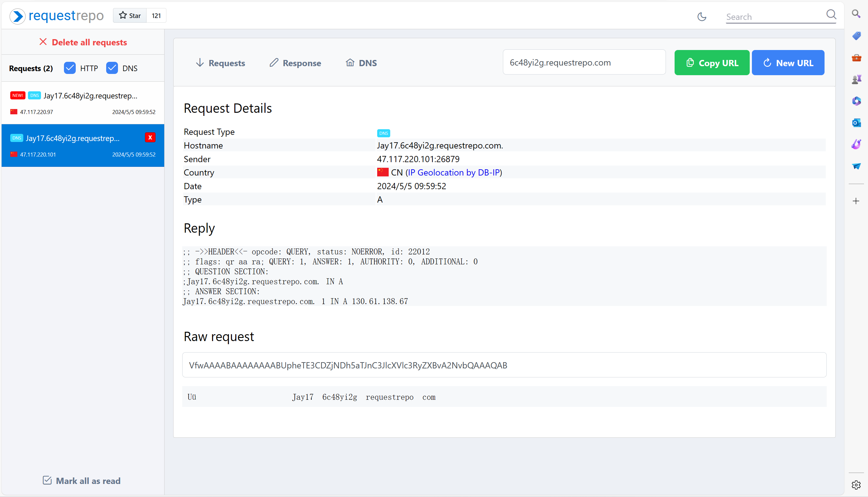Image resolution: width=868 pixels, height=497 pixels.
Task: Open the Response tab
Action: point(295,63)
